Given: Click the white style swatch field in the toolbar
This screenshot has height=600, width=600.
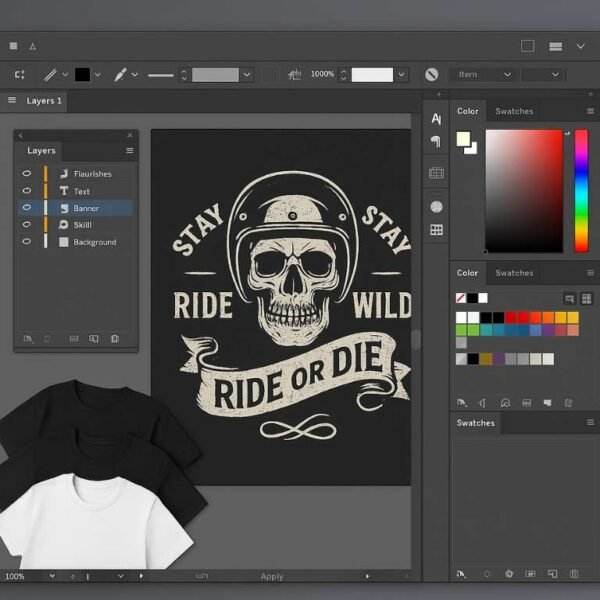Looking at the screenshot, I should 372,75.
